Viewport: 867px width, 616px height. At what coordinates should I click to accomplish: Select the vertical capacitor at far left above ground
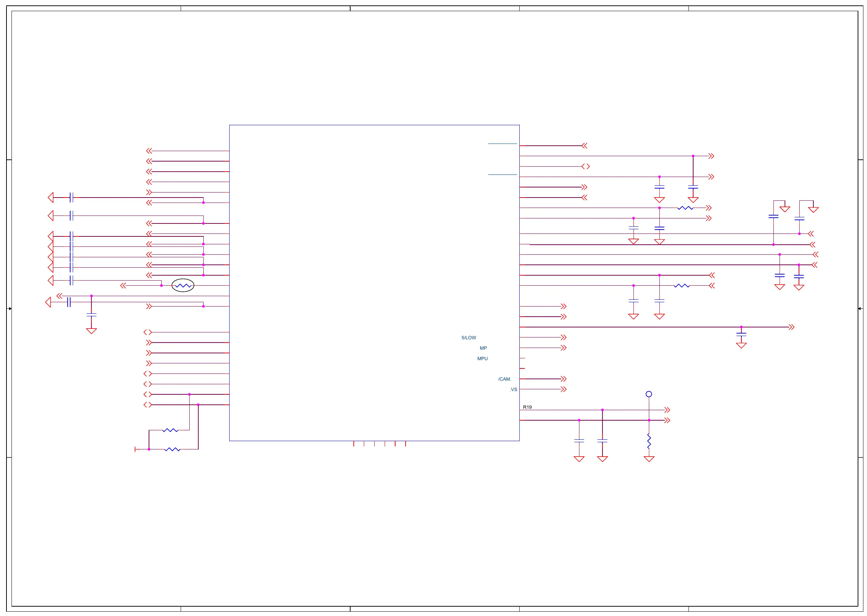pos(91,315)
